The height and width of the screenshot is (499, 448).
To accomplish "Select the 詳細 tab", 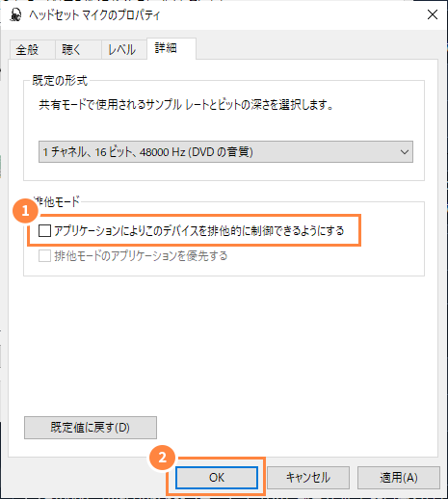I will [166, 48].
